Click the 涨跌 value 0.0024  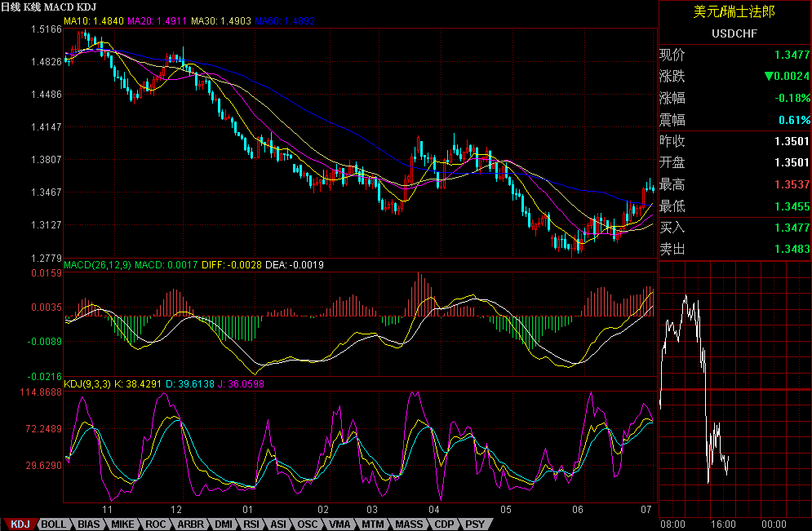tap(787, 76)
